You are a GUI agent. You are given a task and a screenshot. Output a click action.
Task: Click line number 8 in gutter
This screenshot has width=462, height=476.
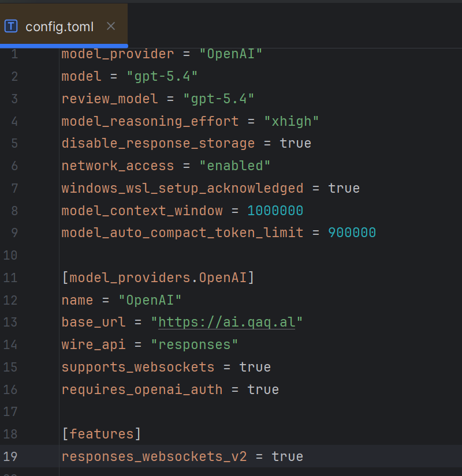14,211
